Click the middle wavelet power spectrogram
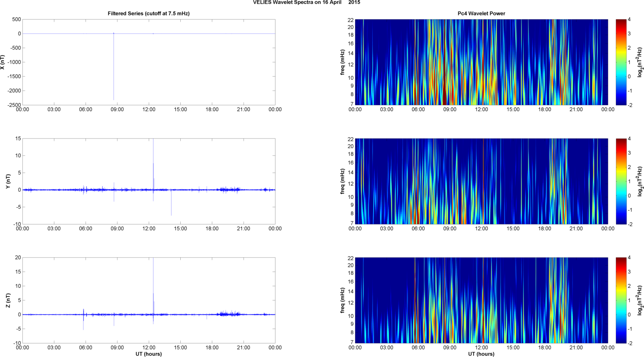Viewport: 644px width, 357px height. tap(481, 181)
